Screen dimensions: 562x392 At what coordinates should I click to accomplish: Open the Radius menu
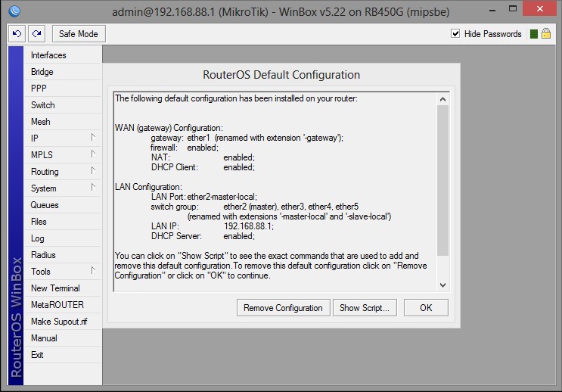click(x=63, y=255)
